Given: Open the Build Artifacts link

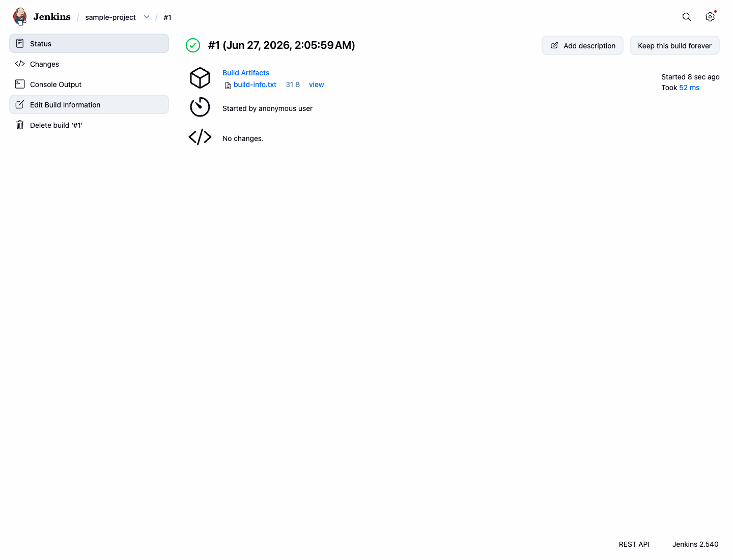Looking at the screenshot, I should (x=246, y=73).
